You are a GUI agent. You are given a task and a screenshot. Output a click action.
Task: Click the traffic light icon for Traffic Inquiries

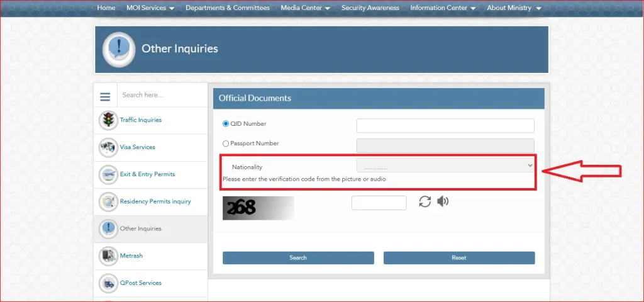(108, 120)
